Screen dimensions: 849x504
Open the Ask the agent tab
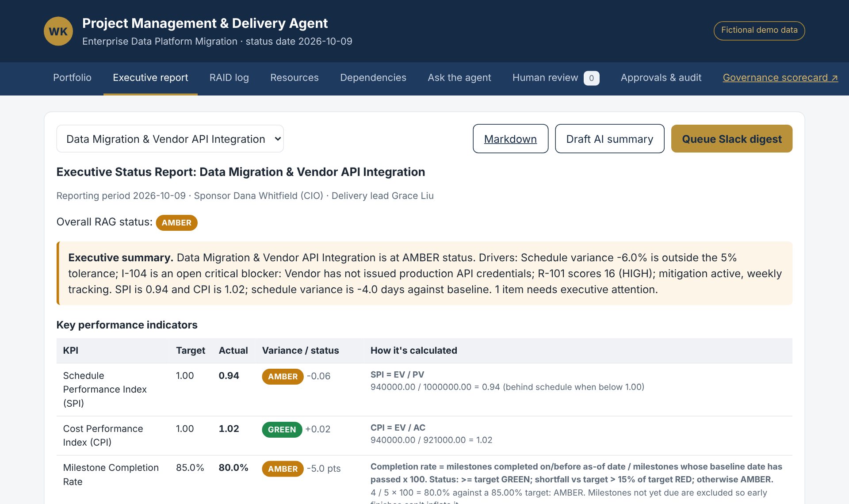[459, 78]
